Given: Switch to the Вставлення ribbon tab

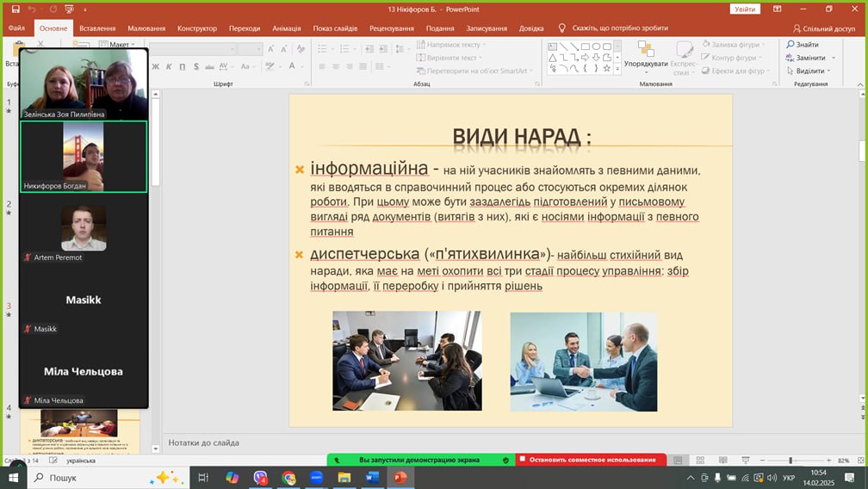Looking at the screenshot, I should tap(97, 28).
